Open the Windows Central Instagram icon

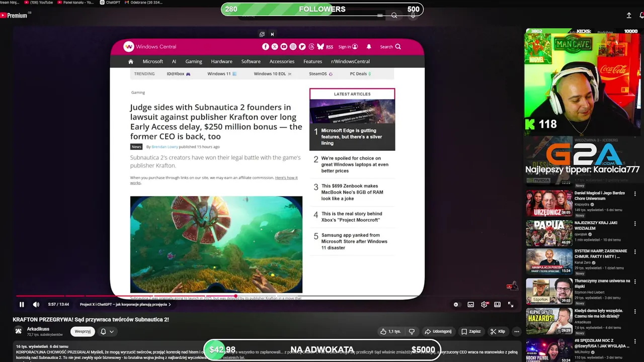(x=293, y=47)
